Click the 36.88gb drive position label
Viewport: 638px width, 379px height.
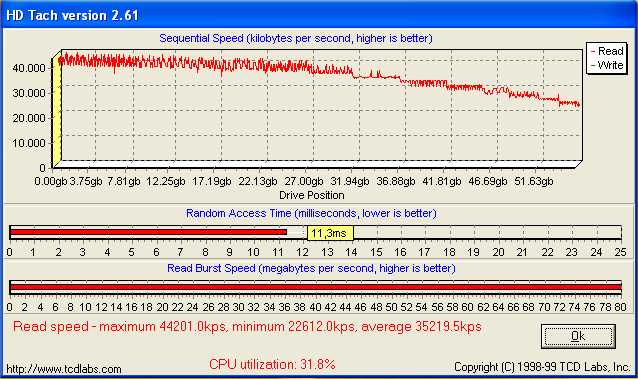click(396, 181)
